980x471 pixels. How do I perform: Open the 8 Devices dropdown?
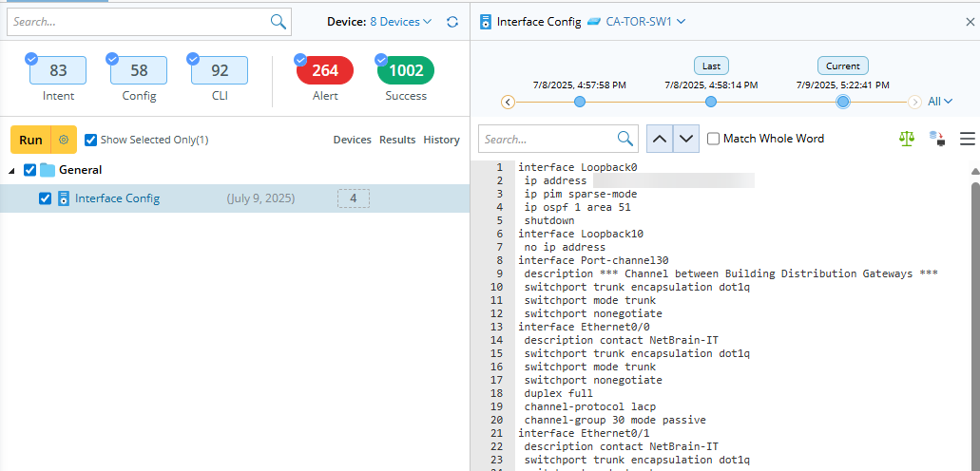click(x=400, y=22)
